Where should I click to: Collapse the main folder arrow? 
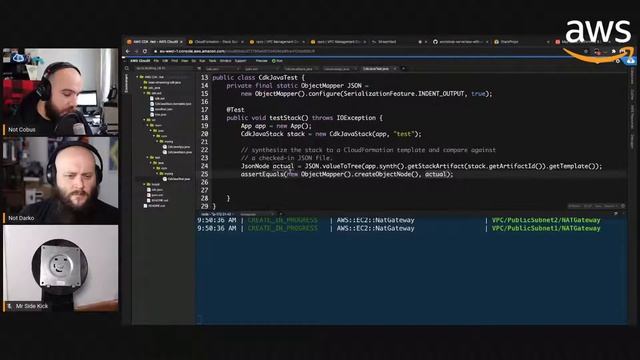(x=147, y=125)
